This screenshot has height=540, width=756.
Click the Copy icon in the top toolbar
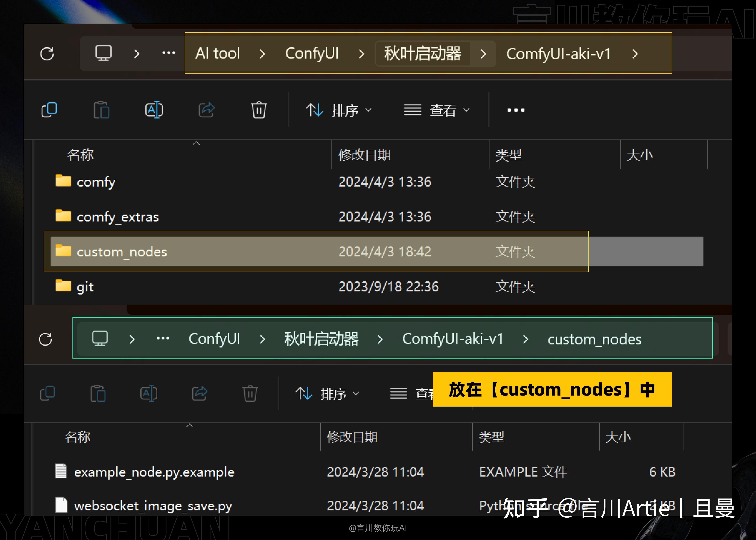49,110
